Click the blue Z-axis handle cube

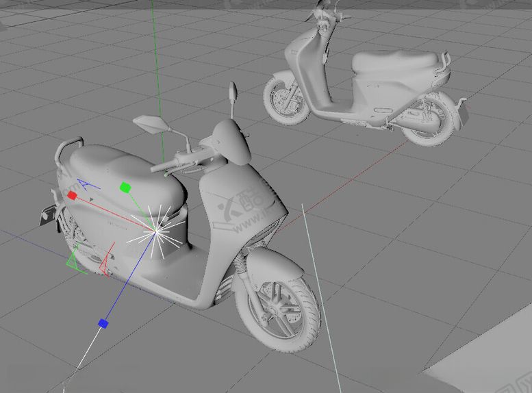tap(103, 323)
